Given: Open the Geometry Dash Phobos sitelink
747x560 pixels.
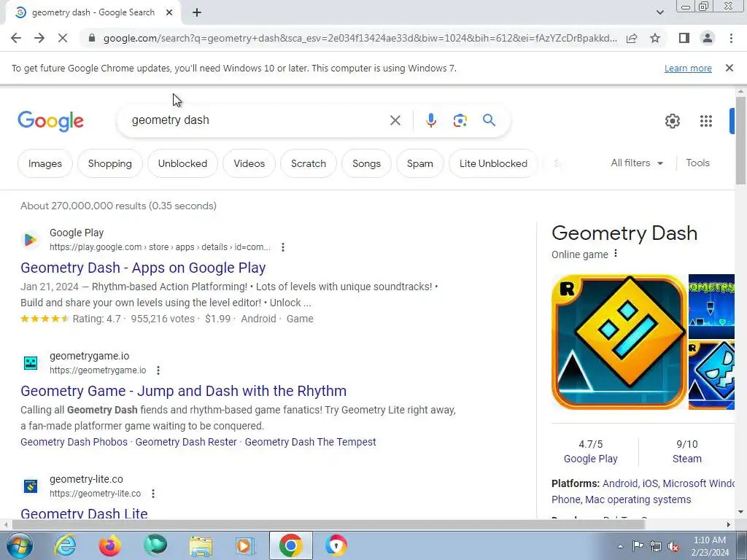Looking at the screenshot, I should pos(74,442).
